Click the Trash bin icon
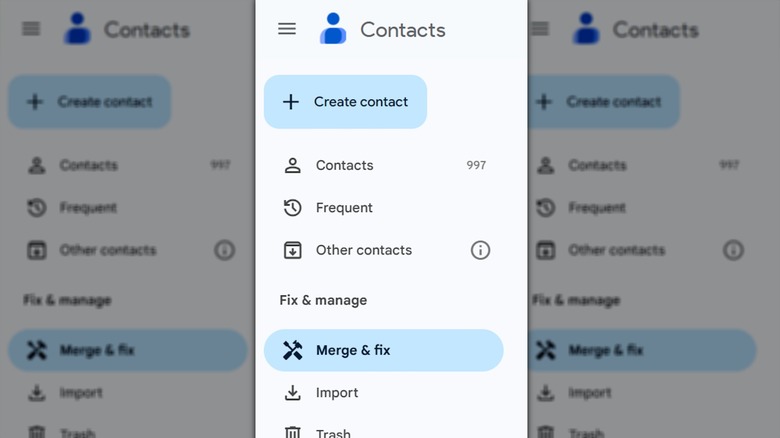The height and width of the screenshot is (438, 780). click(293, 433)
